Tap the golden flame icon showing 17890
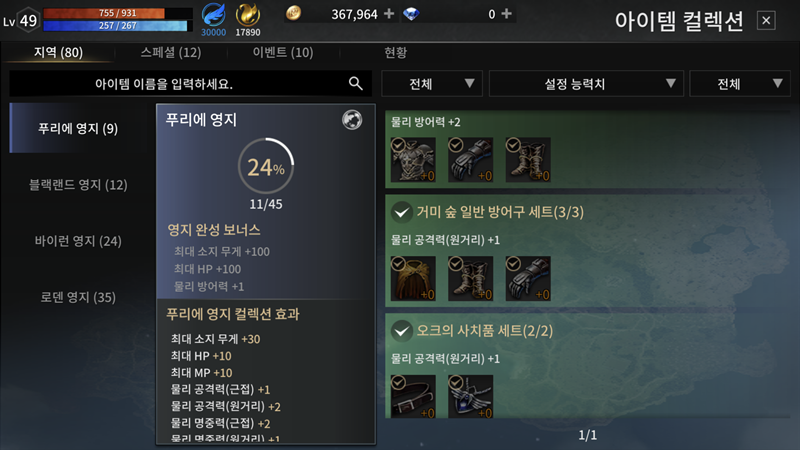 pos(247,15)
